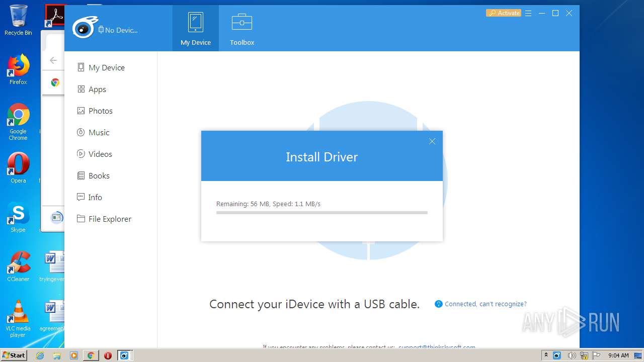Open Windows Media Player from the taskbar
Viewport: 644px width, 362px height.
click(x=74, y=355)
